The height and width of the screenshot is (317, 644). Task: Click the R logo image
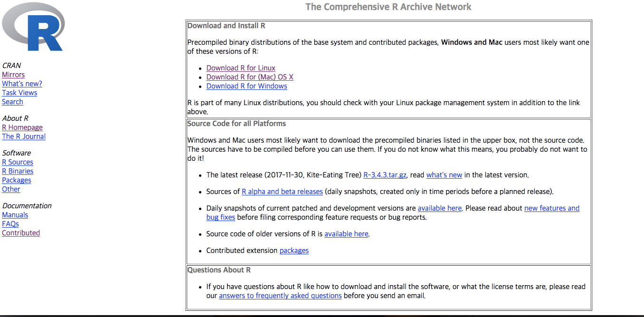33,26
